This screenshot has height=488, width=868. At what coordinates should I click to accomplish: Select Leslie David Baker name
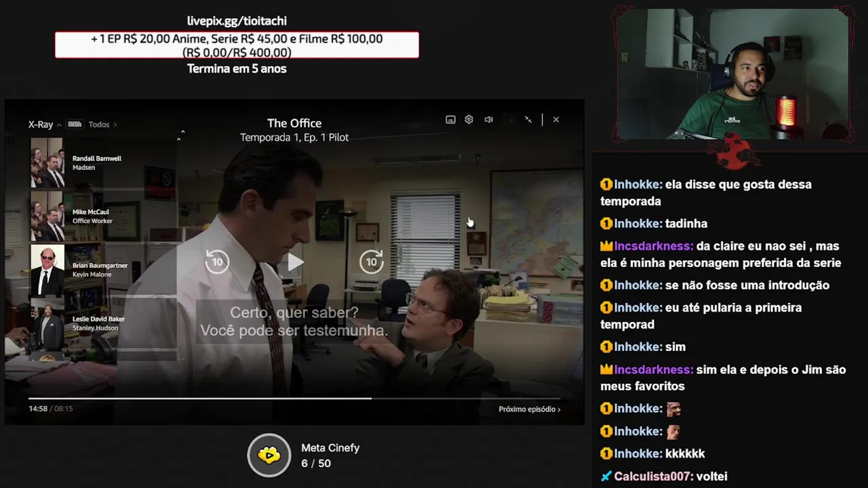(x=99, y=319)
